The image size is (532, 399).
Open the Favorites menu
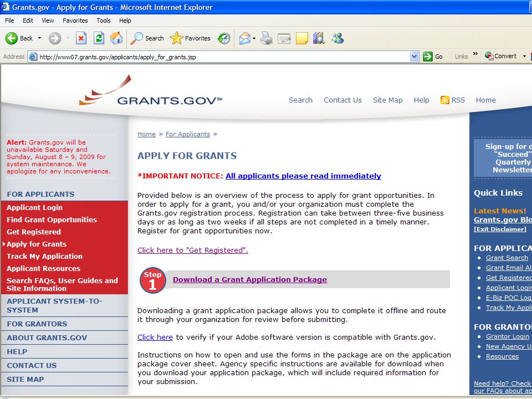point(75,21)
